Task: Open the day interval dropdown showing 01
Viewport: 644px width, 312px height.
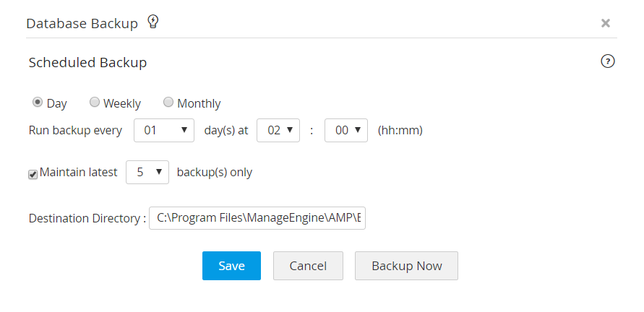Action: (x=165, y=131)
